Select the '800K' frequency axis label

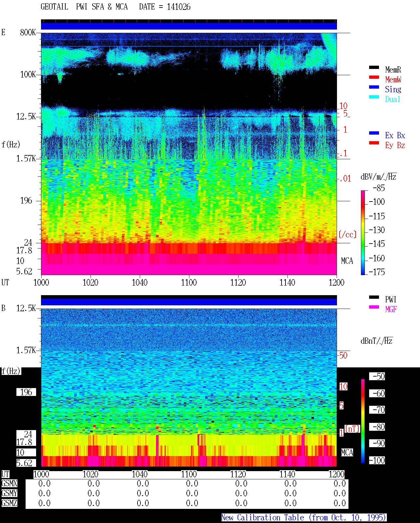28,33
